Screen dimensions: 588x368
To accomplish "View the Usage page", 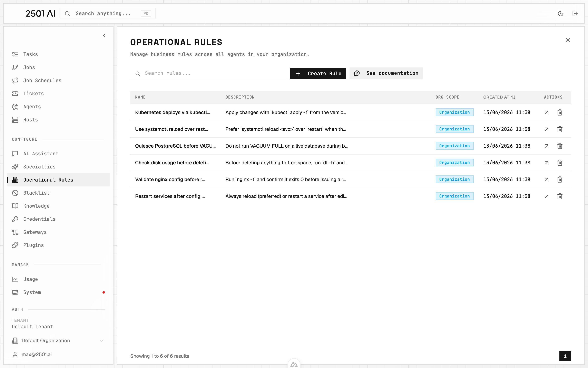I will click(x=58, y=279).
